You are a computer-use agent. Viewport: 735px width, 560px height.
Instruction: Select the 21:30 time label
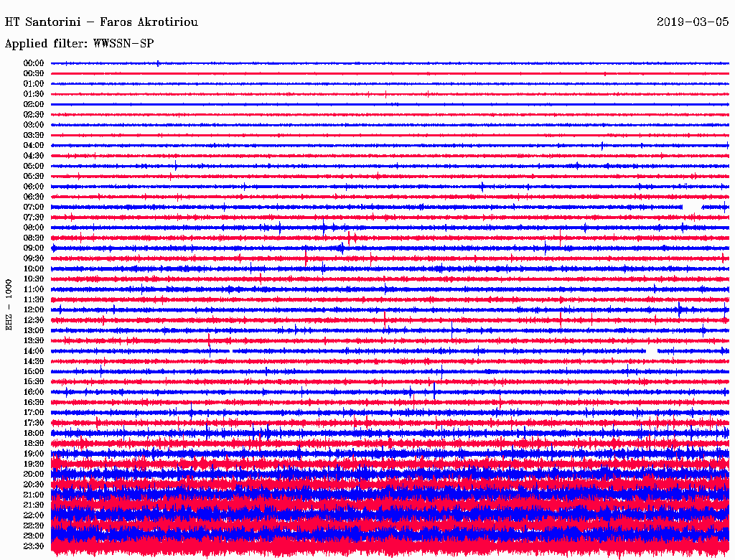[x=34, y=505]
